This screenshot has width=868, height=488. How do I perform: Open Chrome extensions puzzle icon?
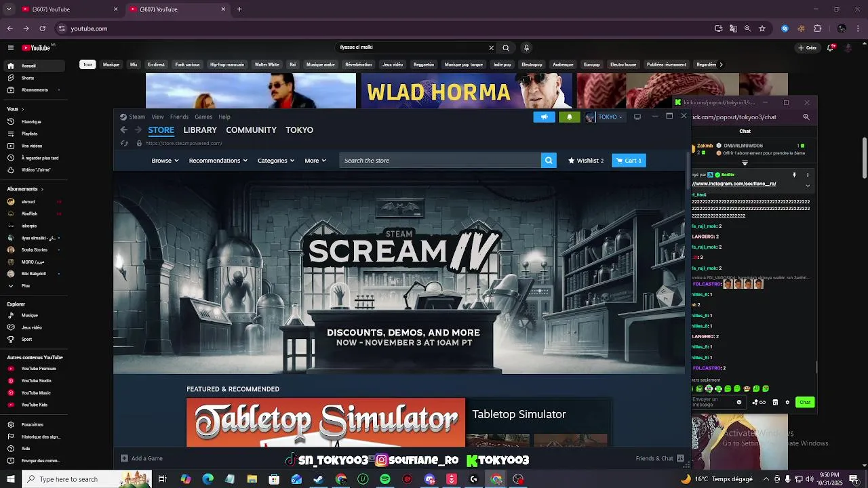pyautogui.click(x=817, y=28)
